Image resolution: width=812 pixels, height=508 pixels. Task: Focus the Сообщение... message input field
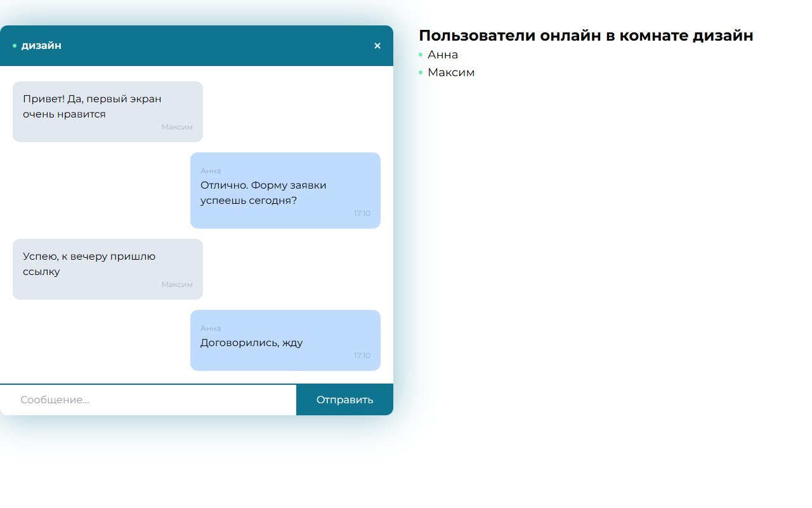pos(148,400)
